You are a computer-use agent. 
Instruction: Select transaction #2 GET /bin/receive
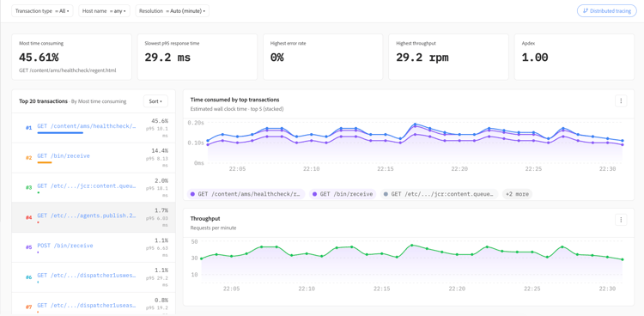64,156
